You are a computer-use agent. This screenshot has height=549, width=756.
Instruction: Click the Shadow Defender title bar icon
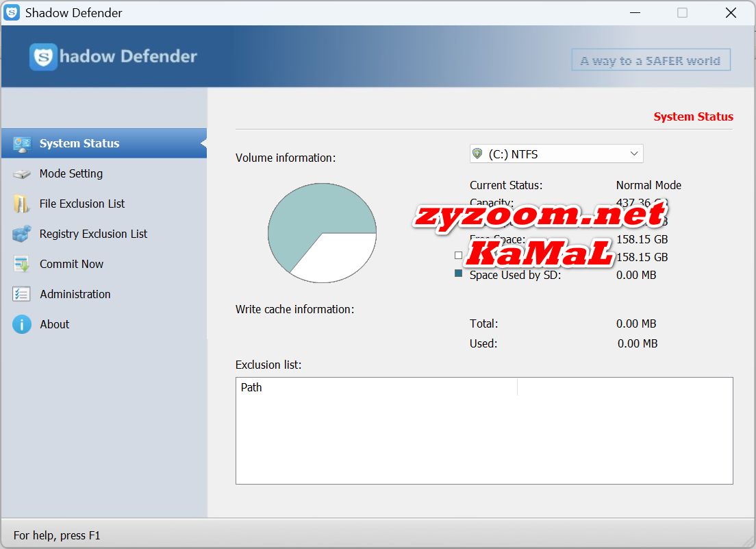12,12
